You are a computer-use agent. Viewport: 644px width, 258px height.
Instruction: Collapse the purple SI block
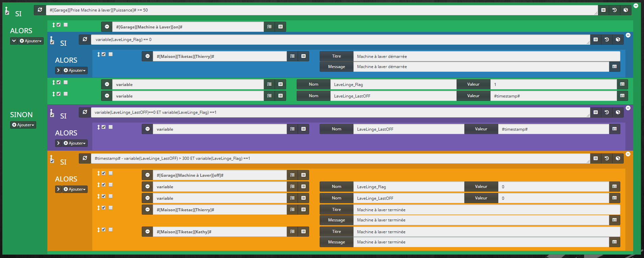628,108
